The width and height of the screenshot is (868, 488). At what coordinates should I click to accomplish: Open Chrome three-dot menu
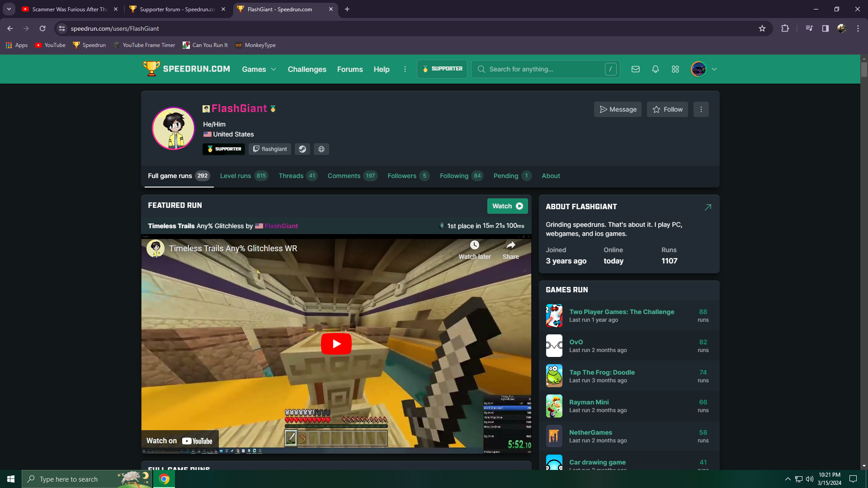tap(858, 28)
